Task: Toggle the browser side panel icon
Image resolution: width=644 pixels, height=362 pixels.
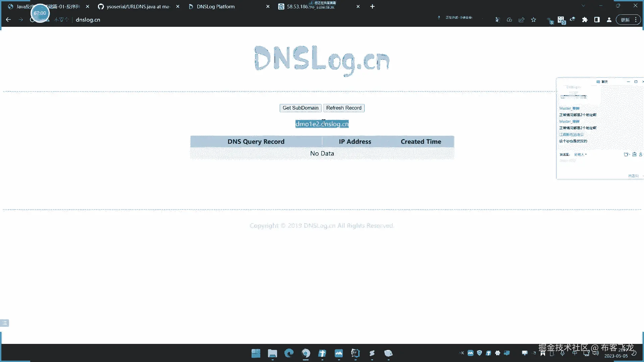Action: point(597,20)
